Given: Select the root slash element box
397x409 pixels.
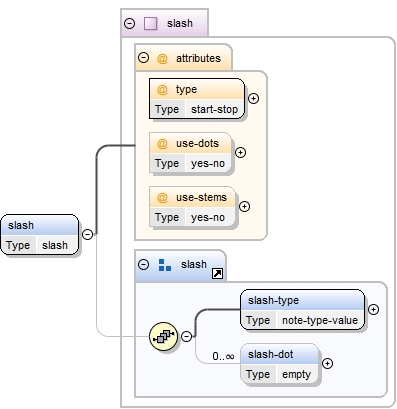Looking at the screenshot, I should [40, 235].
